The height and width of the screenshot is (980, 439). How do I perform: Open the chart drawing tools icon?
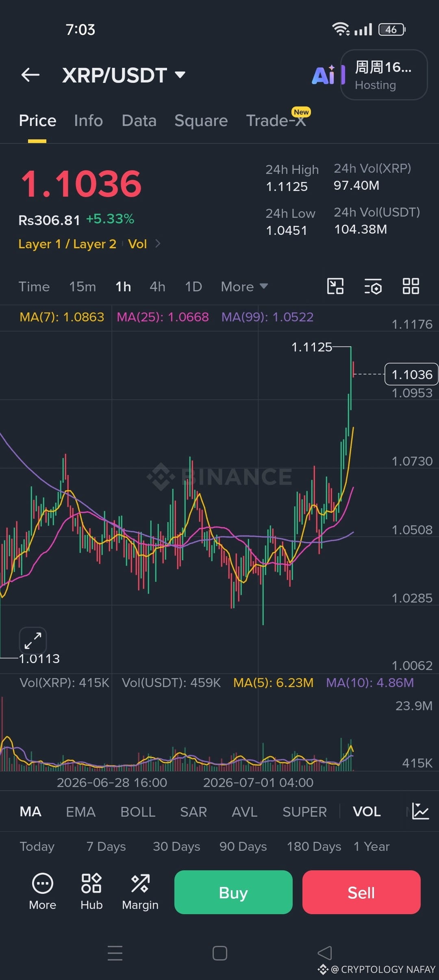coord(335,286)
